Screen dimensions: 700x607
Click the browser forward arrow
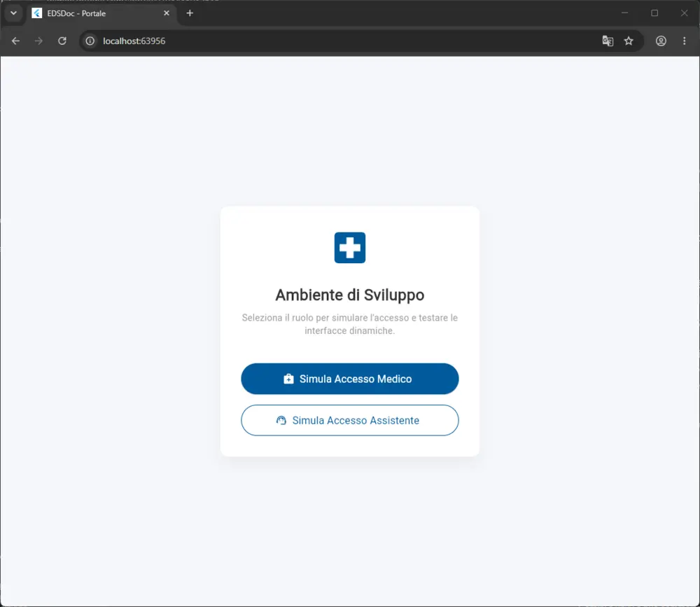point(38,41)
